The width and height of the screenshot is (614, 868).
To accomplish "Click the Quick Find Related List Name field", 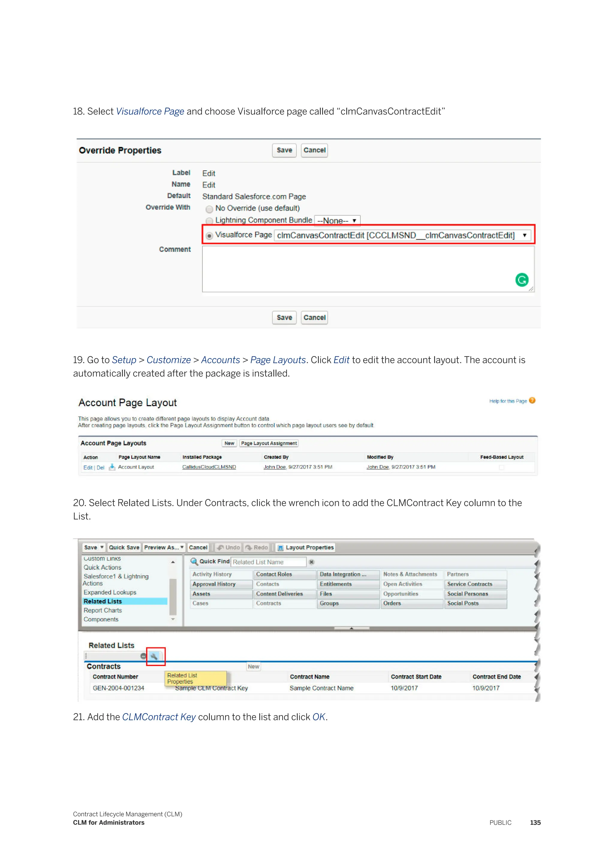I will 269,562.
